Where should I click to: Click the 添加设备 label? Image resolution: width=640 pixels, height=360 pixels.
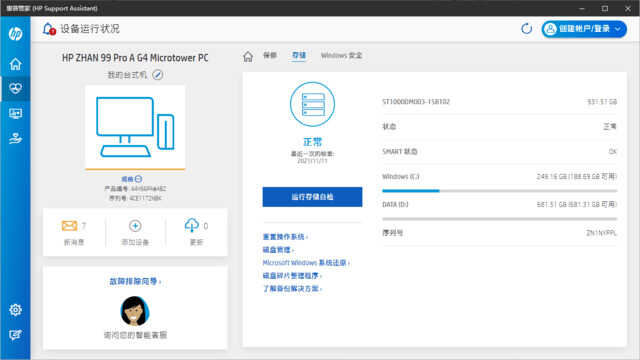click(135, 242)
